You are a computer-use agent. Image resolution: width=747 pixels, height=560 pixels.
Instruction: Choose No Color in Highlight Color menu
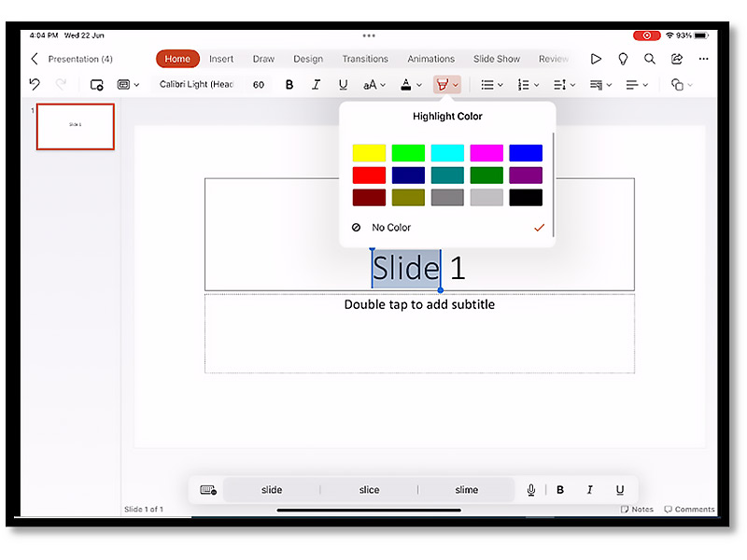[x=447, y=228]
